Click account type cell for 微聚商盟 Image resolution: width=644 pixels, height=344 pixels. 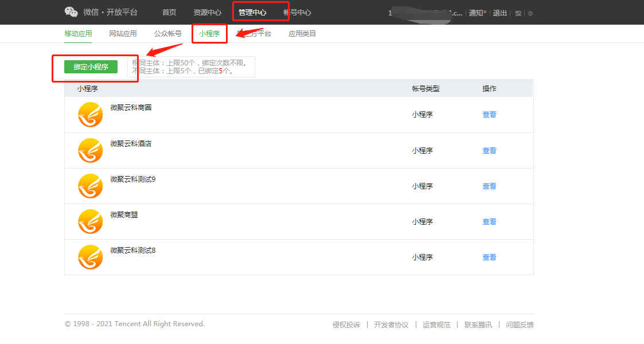tap(423, 222)
